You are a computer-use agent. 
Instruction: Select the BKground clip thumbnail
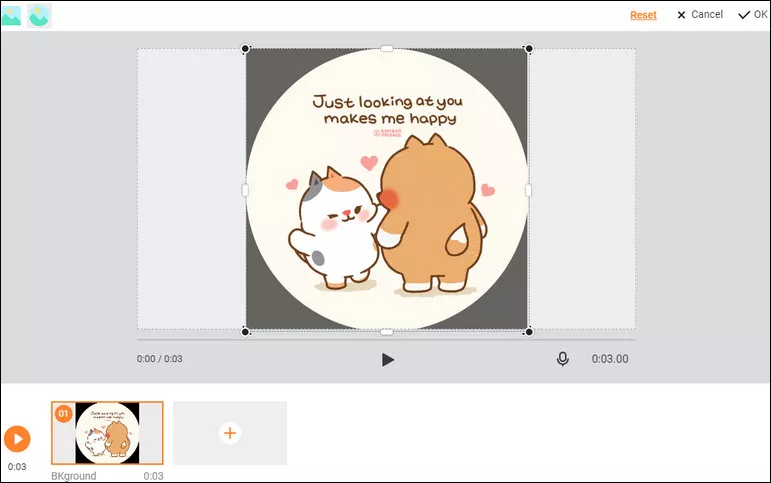coord(107,433)
